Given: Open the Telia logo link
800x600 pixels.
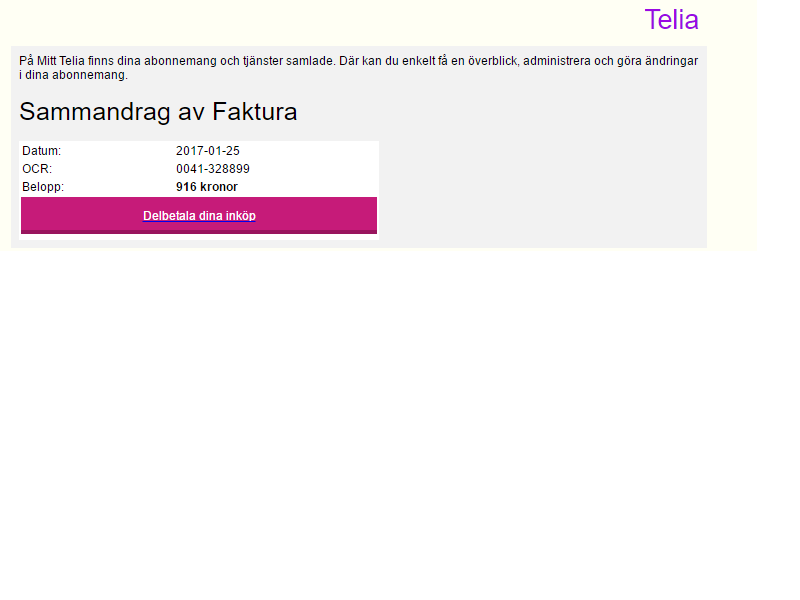Looking at the screenshot, I should point(671,20).
